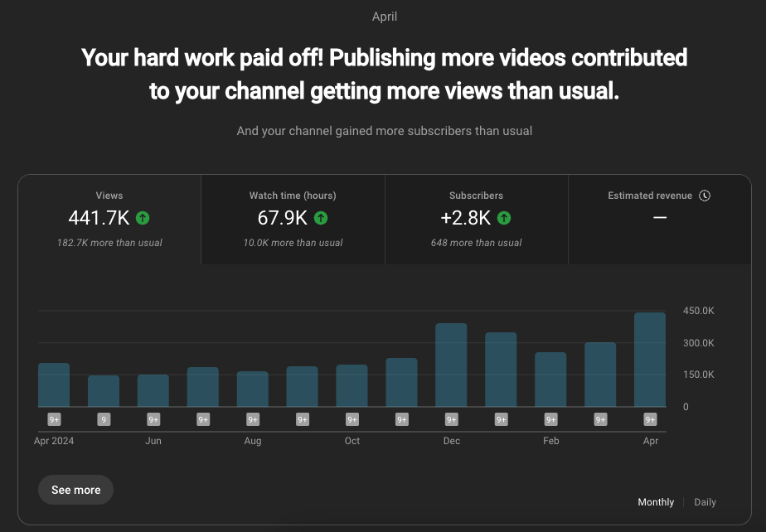This screenshot has width=766, height=532.
Task: Click the green up arrow beside +2.8K subscribers
Action: 504,218
